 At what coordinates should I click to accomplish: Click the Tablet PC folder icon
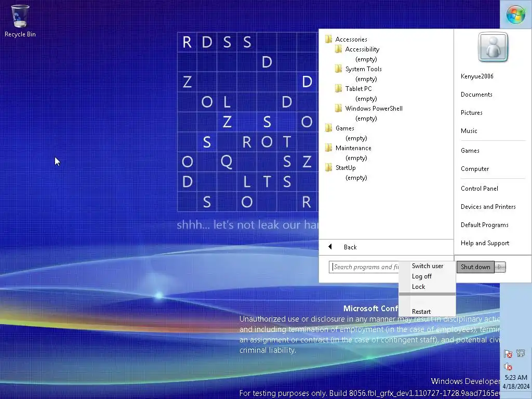(338, 88)
